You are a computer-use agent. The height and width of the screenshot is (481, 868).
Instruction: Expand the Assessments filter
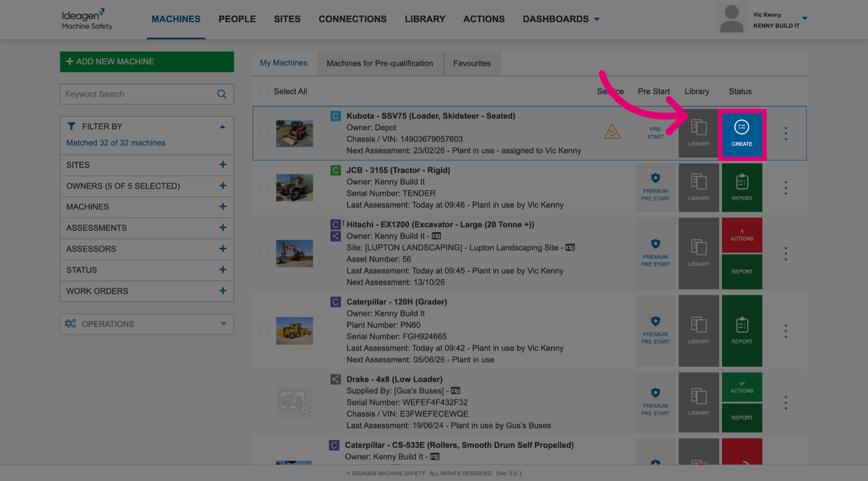coord(147,228)
